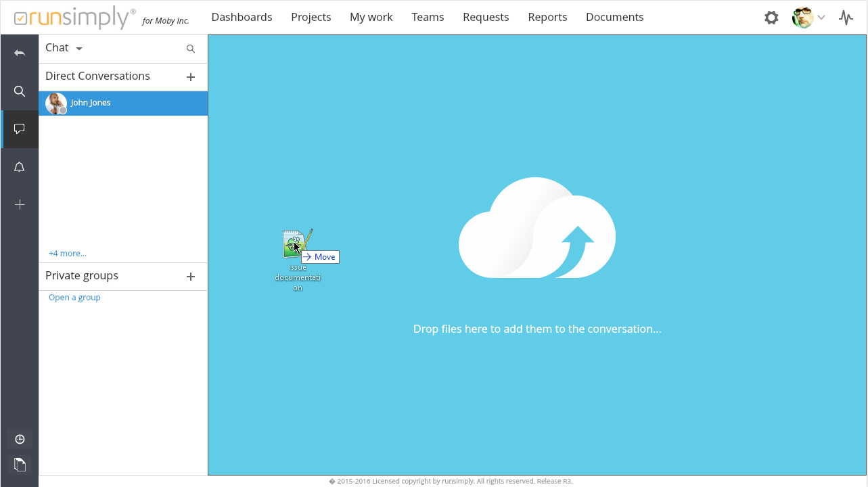The height and width of the screenshot is (487, 868).
Task: Open the Dashboards menu
Action: point(242,17)
